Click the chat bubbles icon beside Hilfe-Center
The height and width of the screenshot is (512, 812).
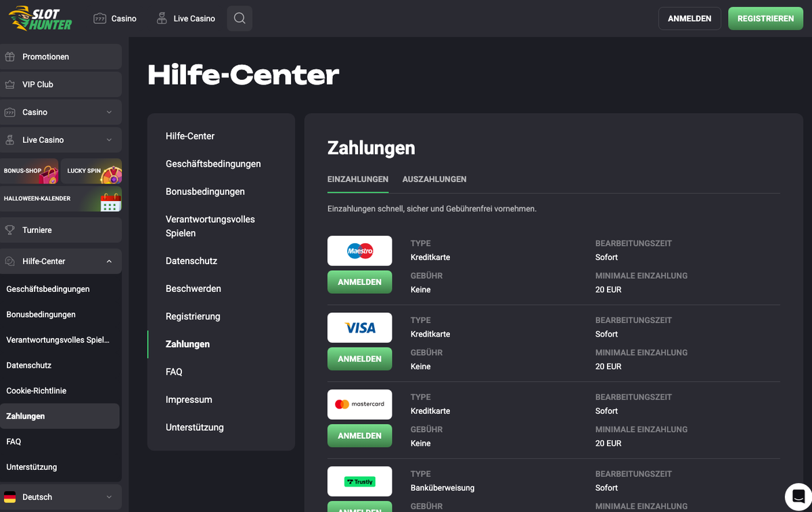pos(10,261)
